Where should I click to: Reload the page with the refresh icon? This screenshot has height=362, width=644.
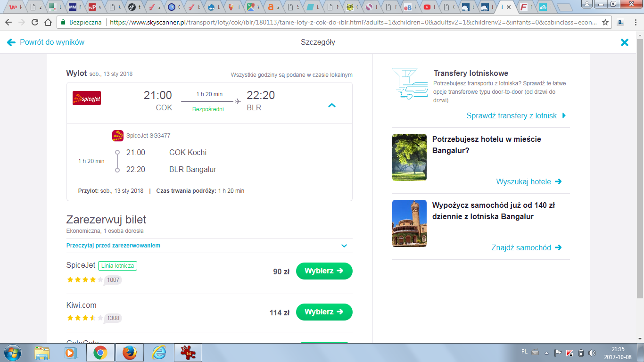[x=34, y=22]
